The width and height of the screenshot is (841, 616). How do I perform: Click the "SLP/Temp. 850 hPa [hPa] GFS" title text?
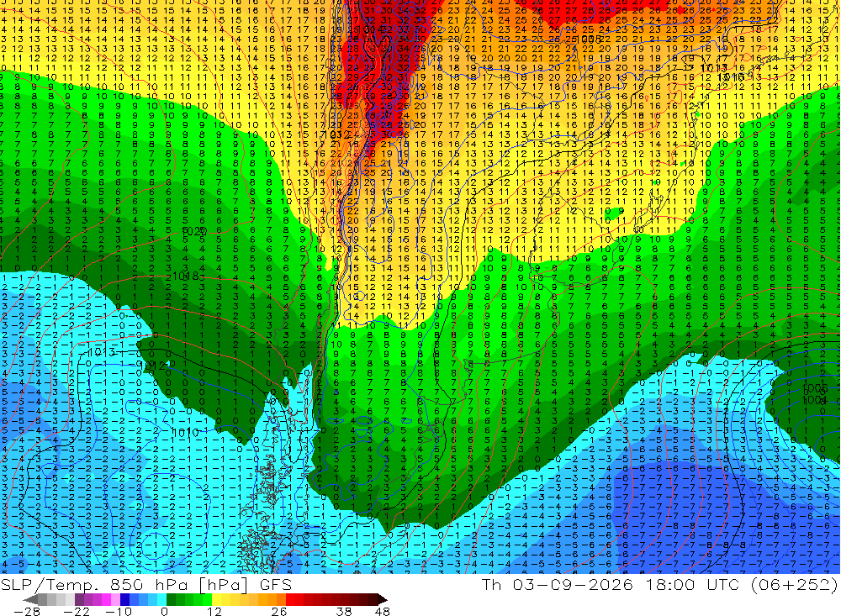click(145, 585)
